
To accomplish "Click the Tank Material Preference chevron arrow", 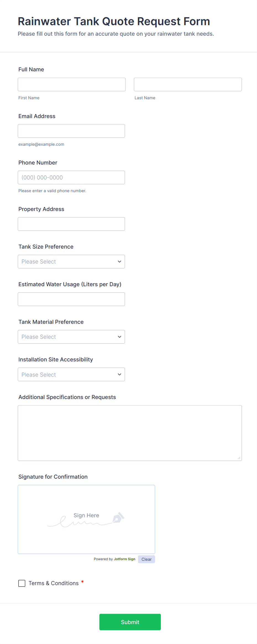I will pyautogui.click(x=119, y=337).
